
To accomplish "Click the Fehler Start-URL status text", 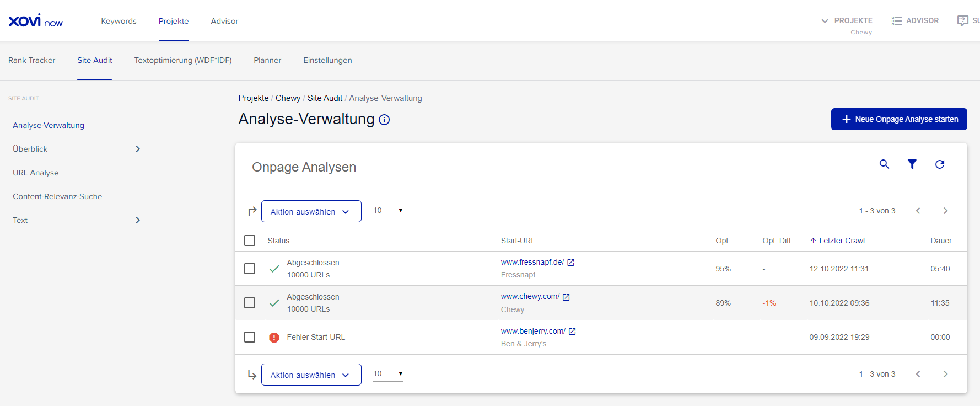I will (x=316, y=337).
